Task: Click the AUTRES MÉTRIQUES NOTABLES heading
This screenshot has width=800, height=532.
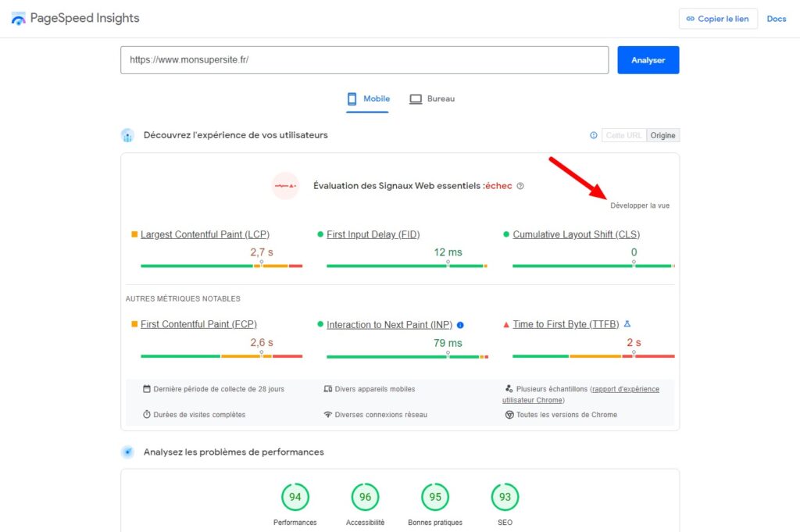Action: coord(183,299)
